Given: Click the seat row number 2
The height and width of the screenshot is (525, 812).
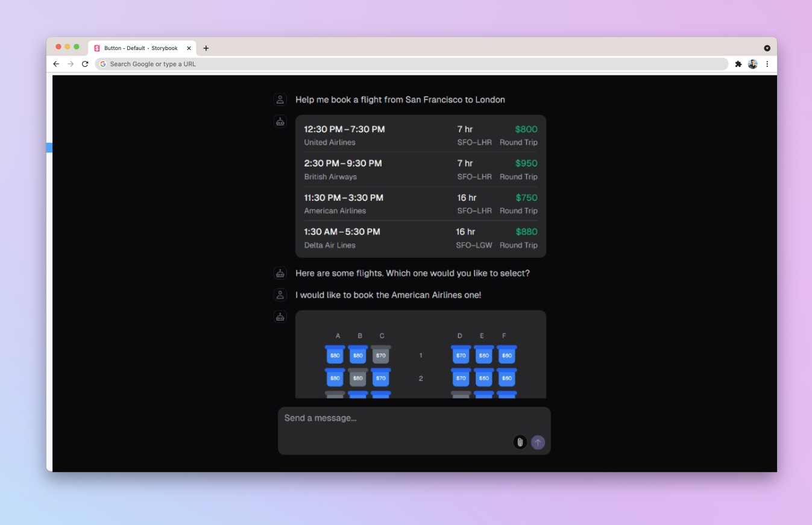Looking at the screenshot, I should tap(421, 379).
